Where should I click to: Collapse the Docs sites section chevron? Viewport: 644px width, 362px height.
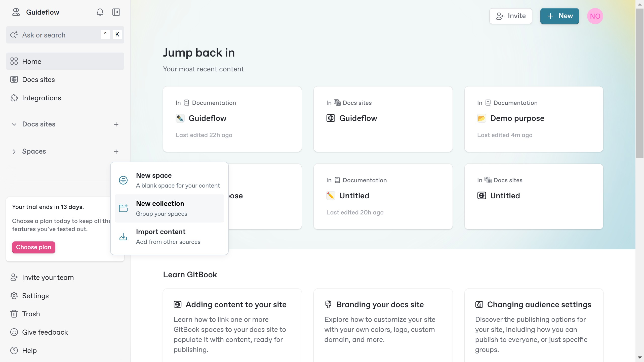click(x=14, y=124)
